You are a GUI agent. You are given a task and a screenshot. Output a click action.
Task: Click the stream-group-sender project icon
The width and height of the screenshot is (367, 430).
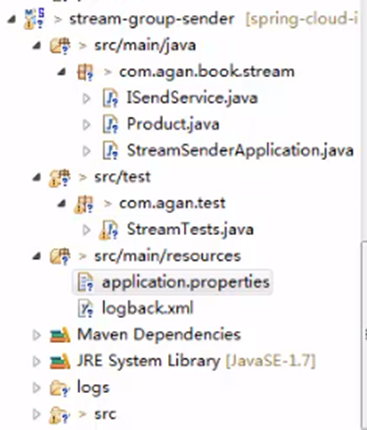click(x=34, y=19)
